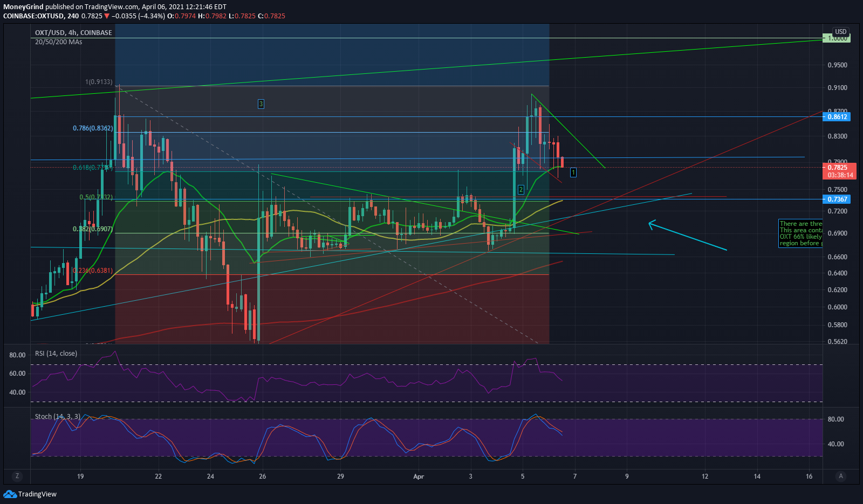Click 60.00 on the RSI scale
Viewport: 863px width, 504px height.
[x=17, y=373]
